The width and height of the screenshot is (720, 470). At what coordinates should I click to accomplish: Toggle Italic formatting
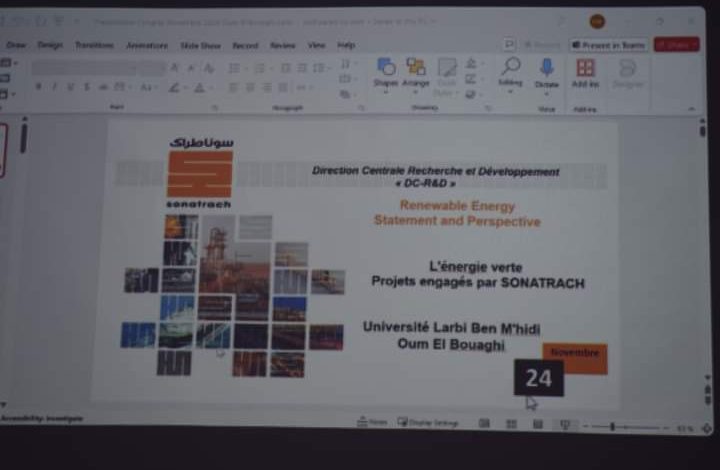[x=54, y=86]
